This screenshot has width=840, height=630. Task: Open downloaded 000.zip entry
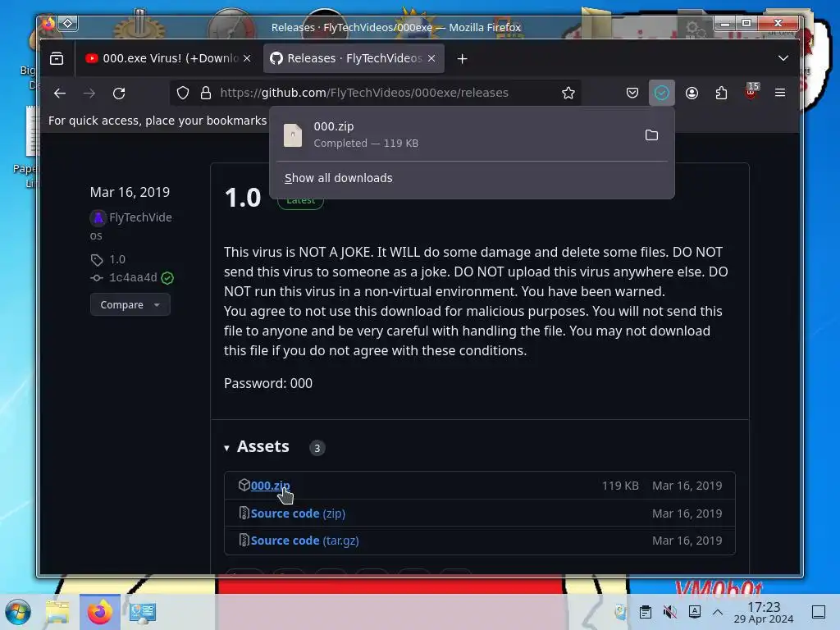(x=455, y=135)
